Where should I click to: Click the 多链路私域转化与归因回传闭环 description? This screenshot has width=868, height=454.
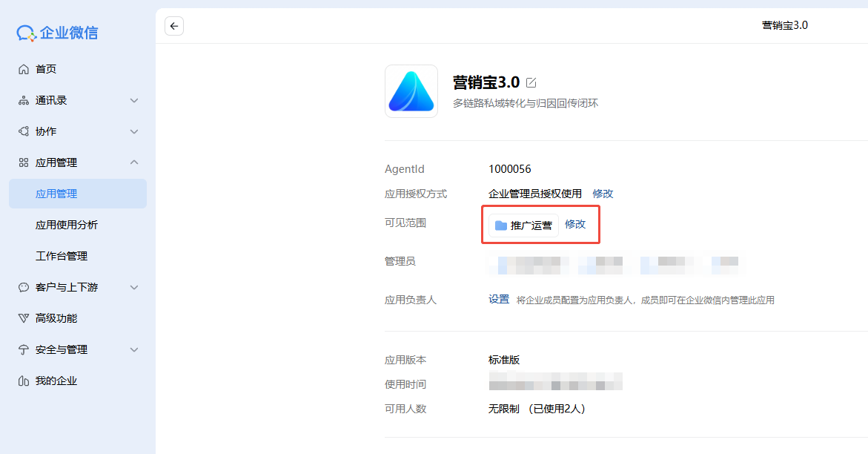click(x=526, y=103)
